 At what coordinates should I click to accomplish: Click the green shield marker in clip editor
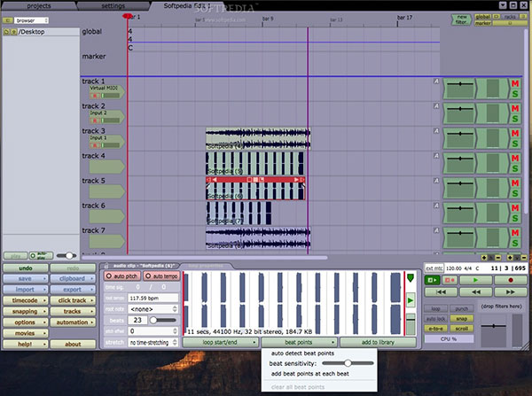411,278
